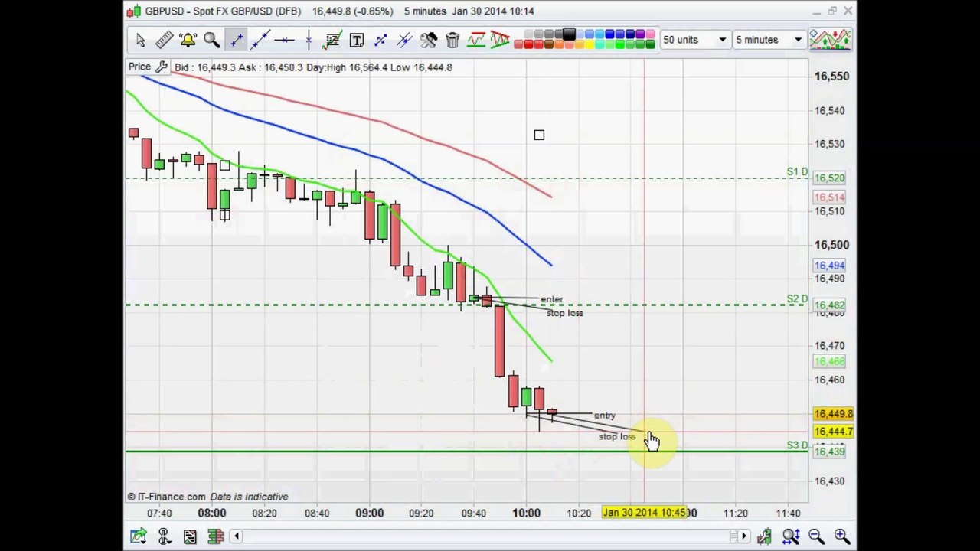980x551 pixels.
Task: Click the lower 'stop loss' label near S3
Action: pos(617,436)
